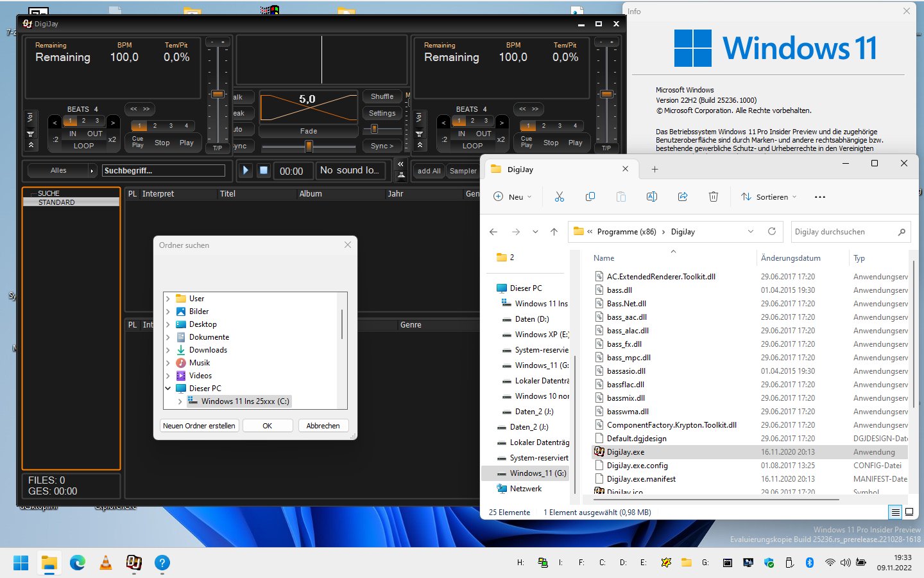The image size is (924, 578).
Task: Click the left deck volume fader icon
Action: pyautogui.click(x=30, y=134)
